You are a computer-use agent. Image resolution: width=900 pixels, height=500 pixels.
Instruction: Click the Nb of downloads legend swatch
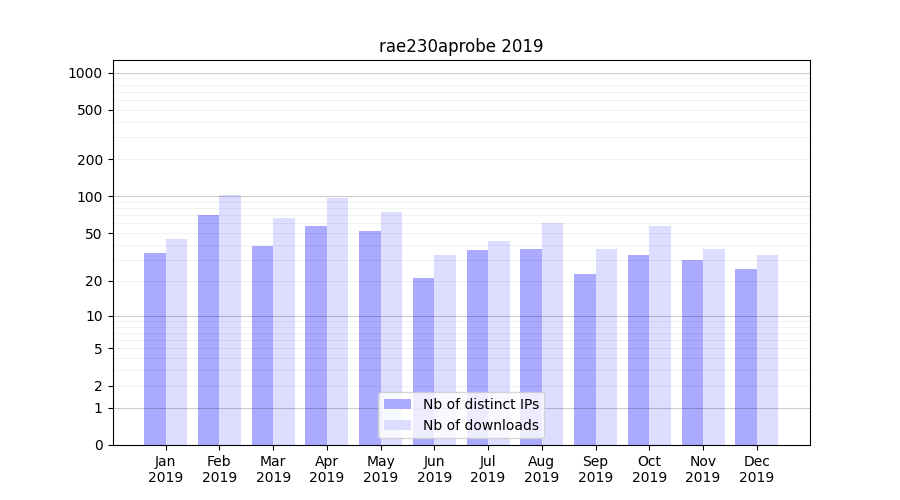tap(397, 425)
